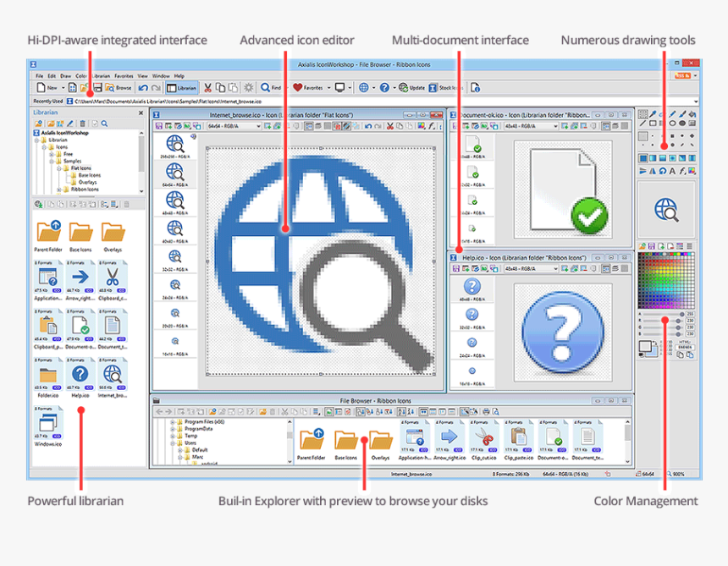Screen dimensions: 728x566
Task: Open Browse file browser from toolbar
Action: coord(118,87)
